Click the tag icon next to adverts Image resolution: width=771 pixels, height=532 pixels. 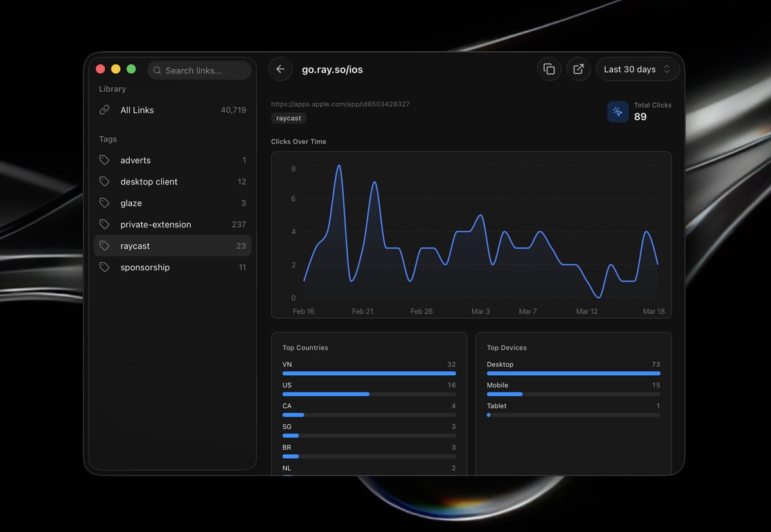pyautogui.click(x=105, y=160)
